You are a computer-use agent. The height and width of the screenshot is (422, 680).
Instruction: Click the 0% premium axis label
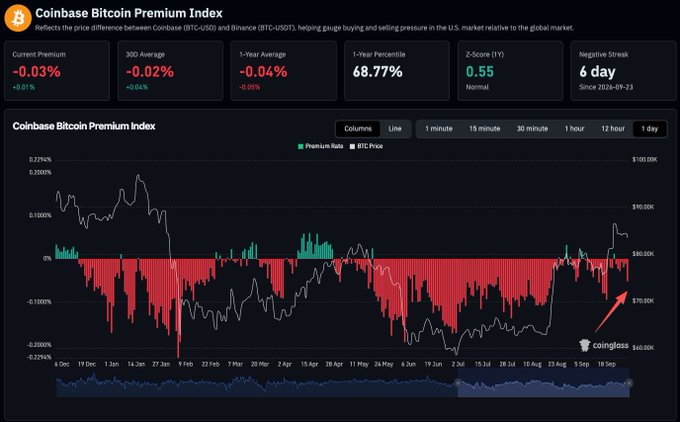point(47,258)
